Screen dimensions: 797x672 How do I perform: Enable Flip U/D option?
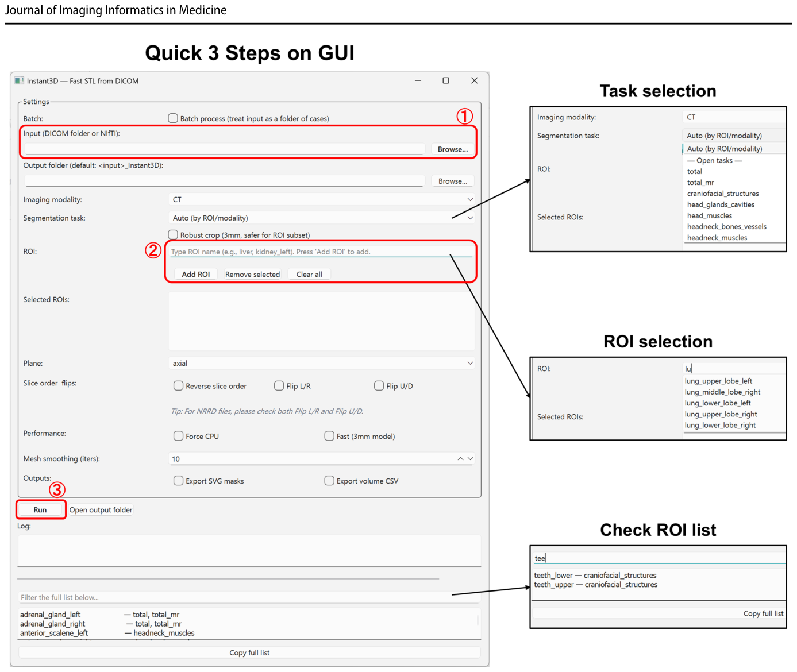pyautogui.click(x=379, y=385)
